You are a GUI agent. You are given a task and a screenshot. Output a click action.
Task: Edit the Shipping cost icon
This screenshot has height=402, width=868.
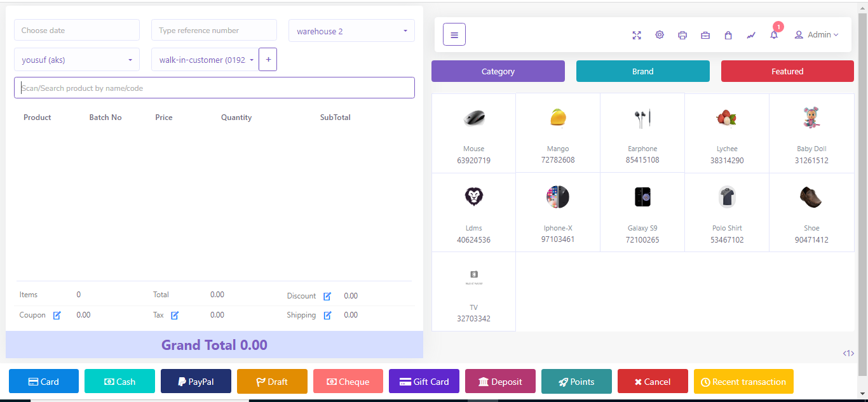click(x=327, y=315)
